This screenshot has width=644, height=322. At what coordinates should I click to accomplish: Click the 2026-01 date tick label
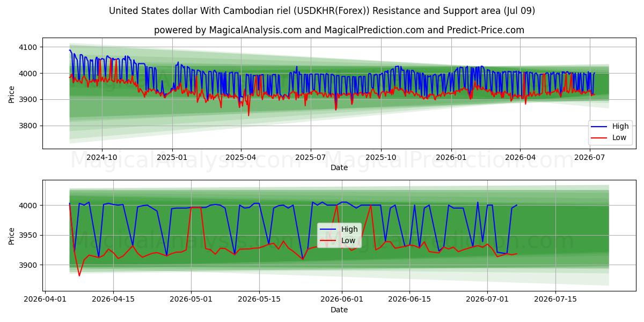tap(451, 157)
